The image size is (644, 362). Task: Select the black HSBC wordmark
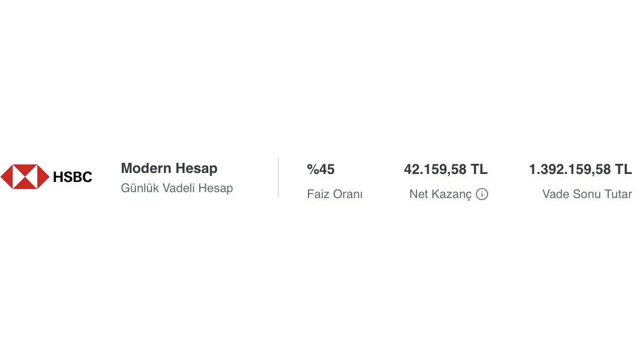pos(72,177)
